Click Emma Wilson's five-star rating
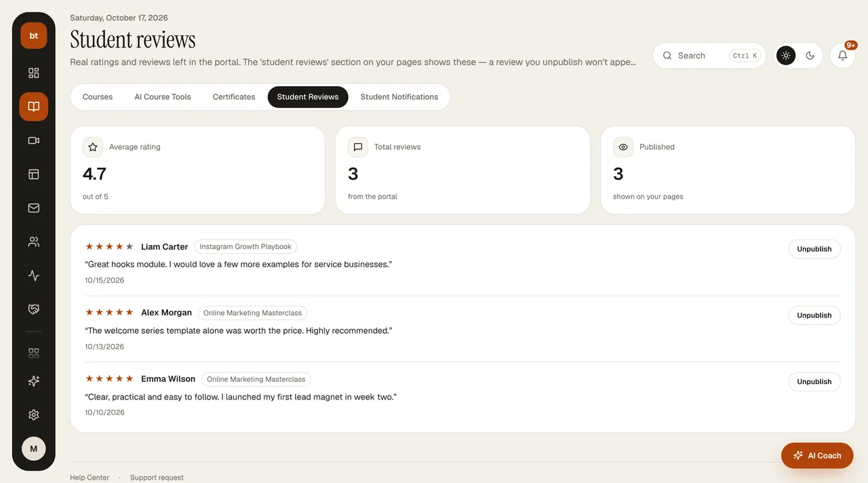Screen dimensions: 868x483 (109, 379)
